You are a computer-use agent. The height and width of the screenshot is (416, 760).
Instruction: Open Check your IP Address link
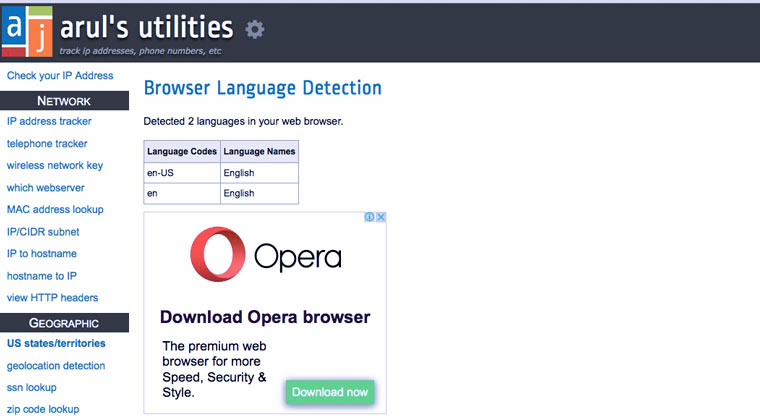pyautogui.click(x=60, y=76)
